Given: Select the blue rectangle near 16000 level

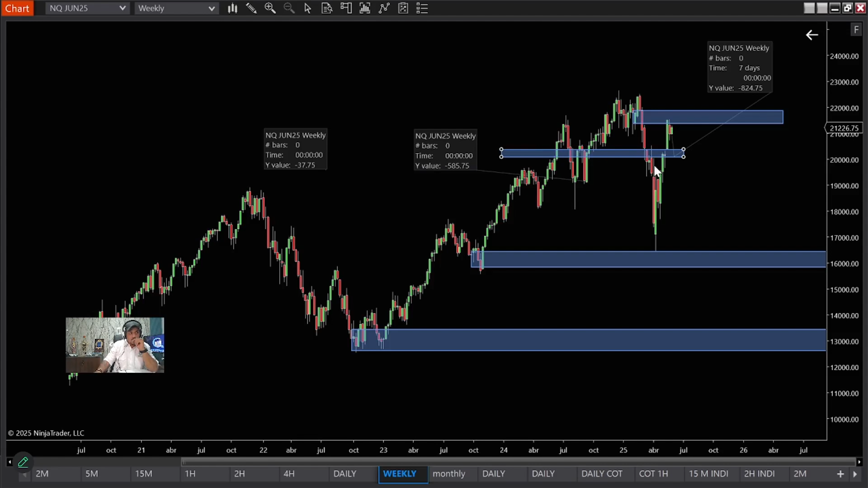Looking at the screenshot, I should tap(648, 259).
